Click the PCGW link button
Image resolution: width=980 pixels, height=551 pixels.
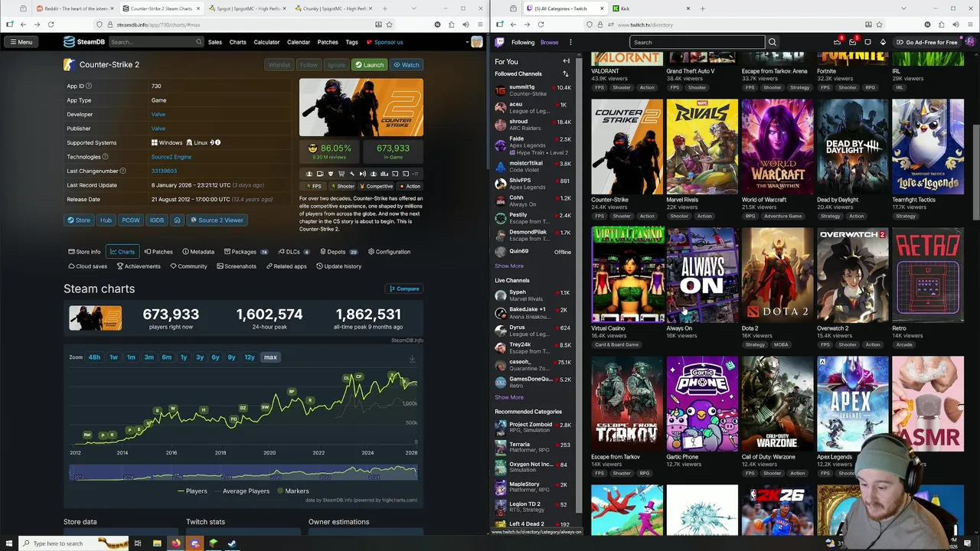[131, 220]
